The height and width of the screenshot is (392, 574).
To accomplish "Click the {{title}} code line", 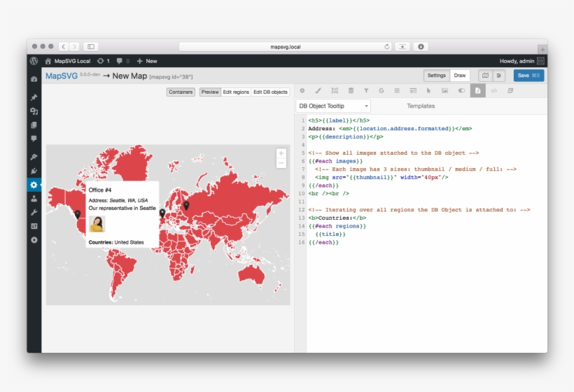I will point(330,234).
